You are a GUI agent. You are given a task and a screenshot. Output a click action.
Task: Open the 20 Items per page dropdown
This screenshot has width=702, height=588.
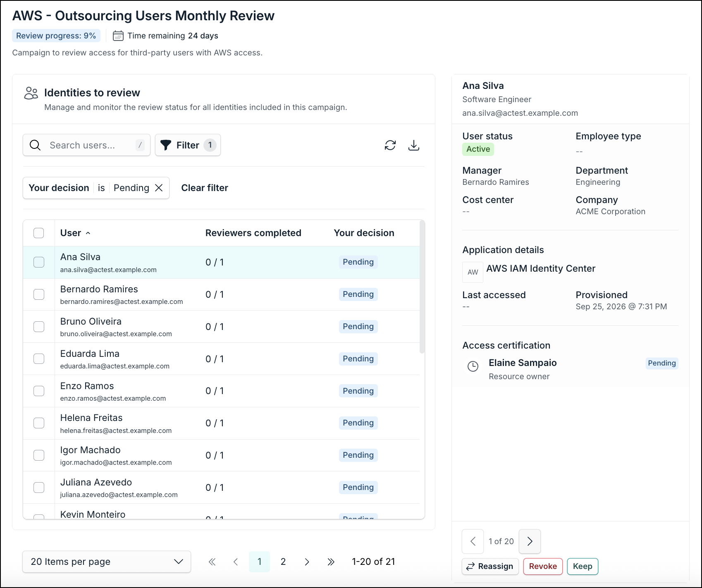[x=107, y=562]
